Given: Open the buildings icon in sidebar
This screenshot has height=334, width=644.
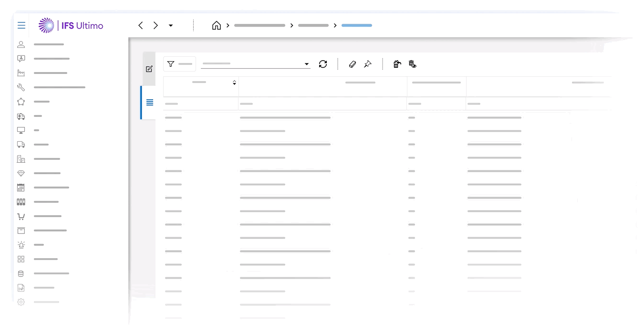Looking at the screenshot, I should point(21,159).
